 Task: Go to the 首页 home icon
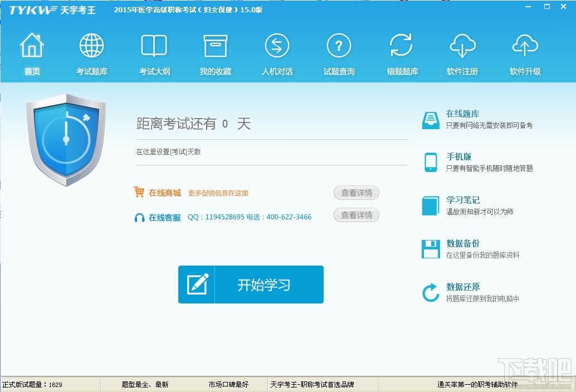[32, 46]
